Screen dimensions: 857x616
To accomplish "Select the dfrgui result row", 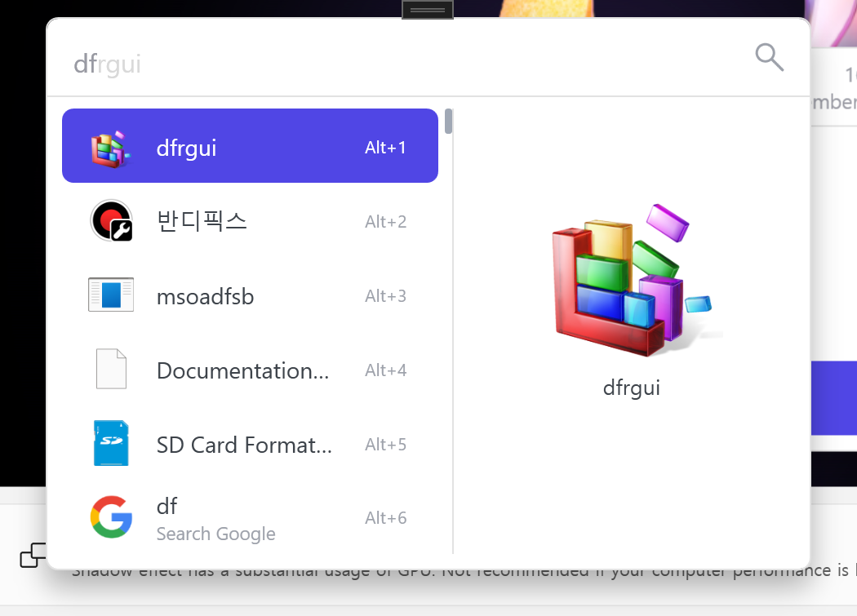I will click(x=250, y=146).
